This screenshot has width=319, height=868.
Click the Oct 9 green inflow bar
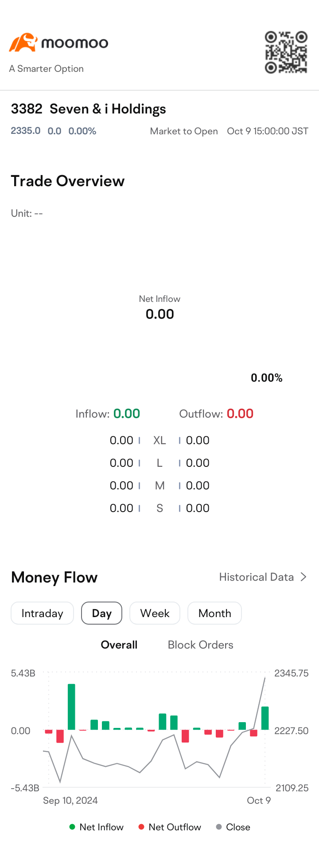[x=265, y=718]
